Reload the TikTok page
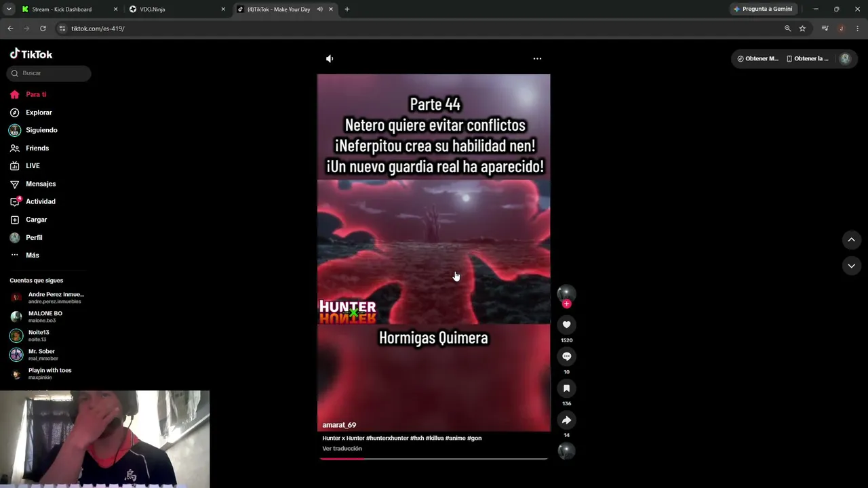The height and width of the screenshot is (488, 868). 43,28
